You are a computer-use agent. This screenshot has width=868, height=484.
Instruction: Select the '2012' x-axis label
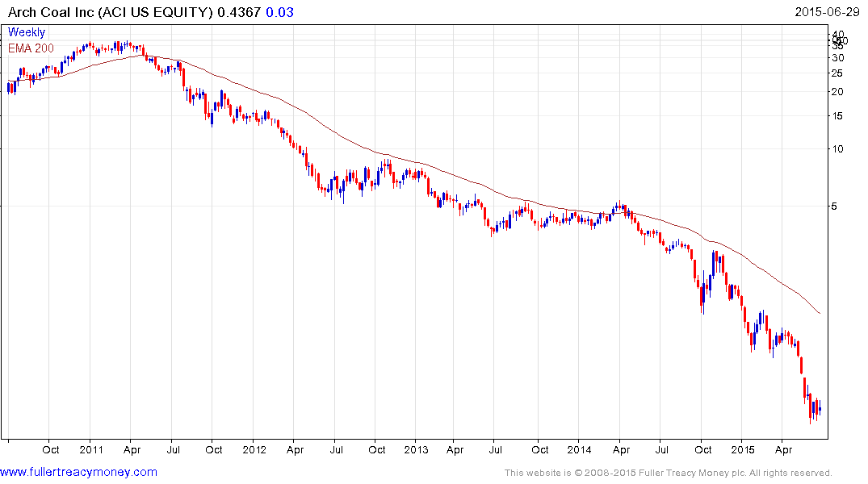(x=254, y=449)
